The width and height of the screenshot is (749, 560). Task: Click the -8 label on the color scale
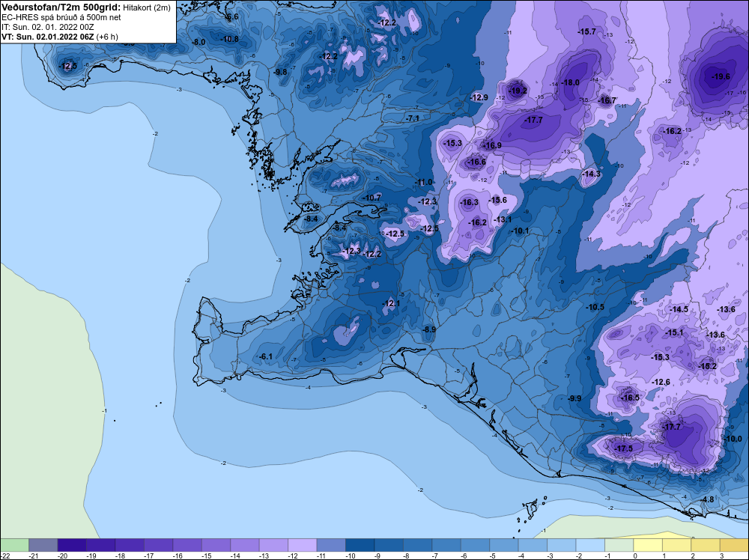[x=408, y=556]
